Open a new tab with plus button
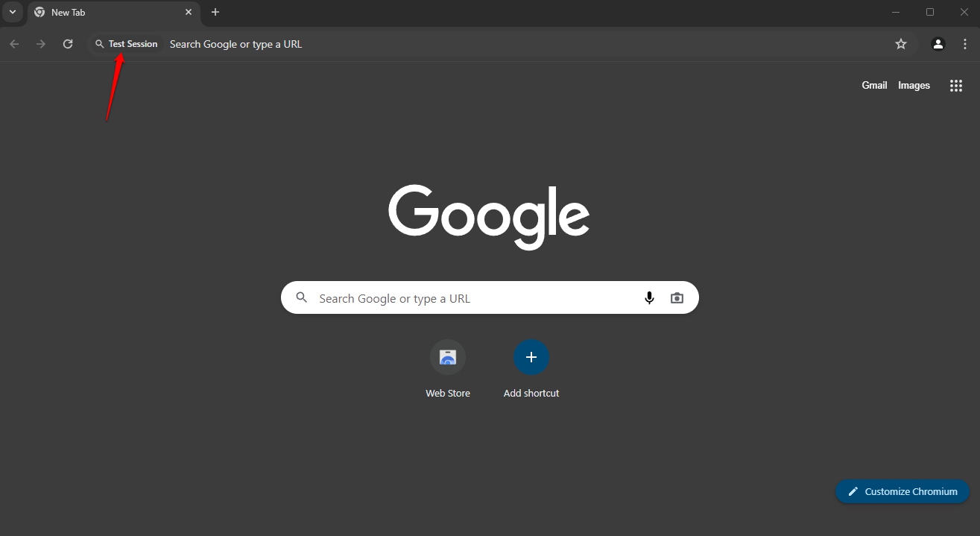980x536 pixels. (215, 12)
